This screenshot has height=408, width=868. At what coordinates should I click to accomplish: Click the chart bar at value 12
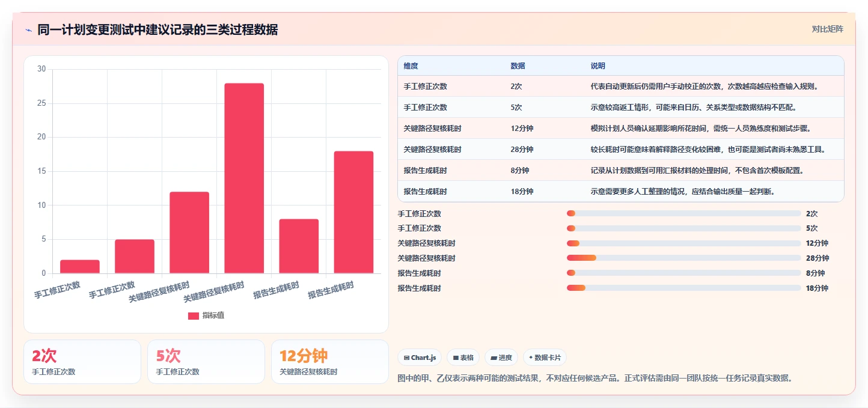pyautogui.click(x=189, y=233)
